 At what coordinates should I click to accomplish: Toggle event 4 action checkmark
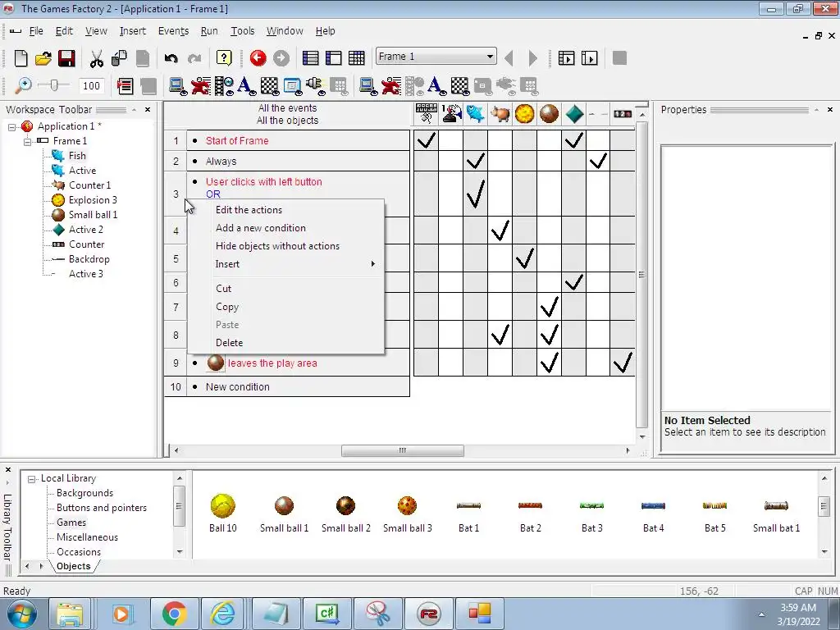click(x=500, y=231)
